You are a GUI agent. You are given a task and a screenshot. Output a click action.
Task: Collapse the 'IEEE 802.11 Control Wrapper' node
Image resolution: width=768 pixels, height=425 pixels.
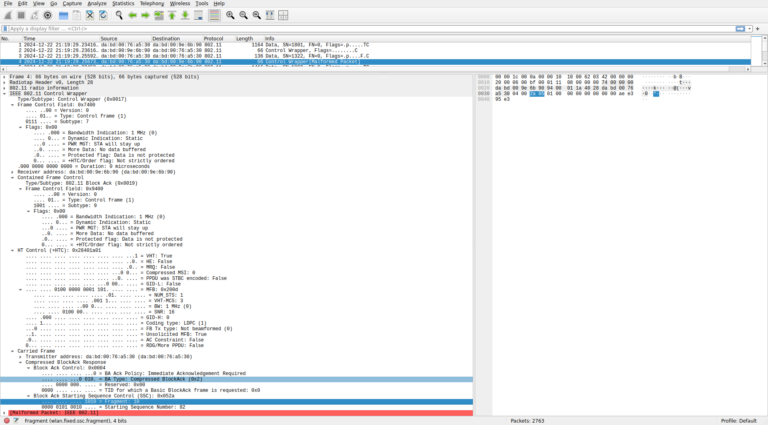click(x=4, y=94)
